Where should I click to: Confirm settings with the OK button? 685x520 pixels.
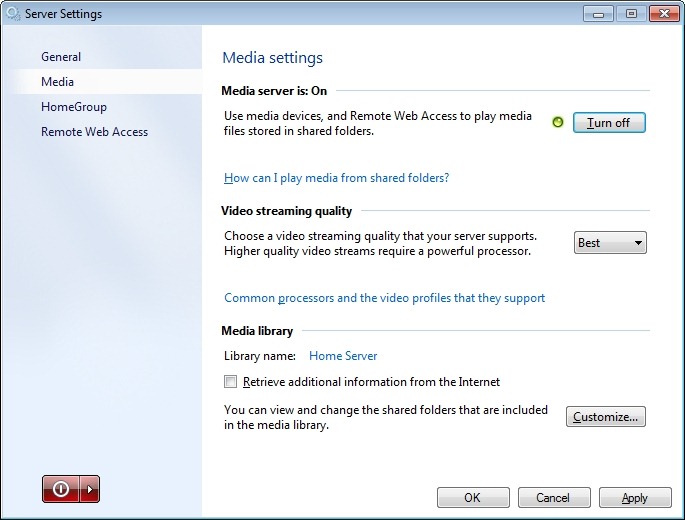click(472, 497)
